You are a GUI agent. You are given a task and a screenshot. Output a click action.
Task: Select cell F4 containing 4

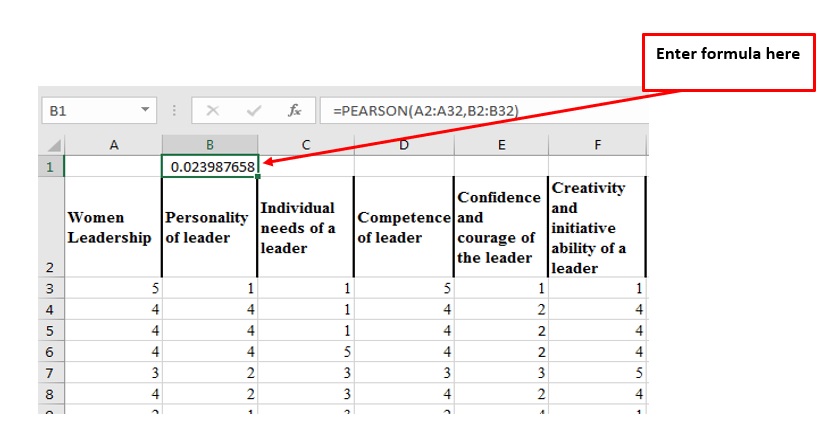pos(597,309)
